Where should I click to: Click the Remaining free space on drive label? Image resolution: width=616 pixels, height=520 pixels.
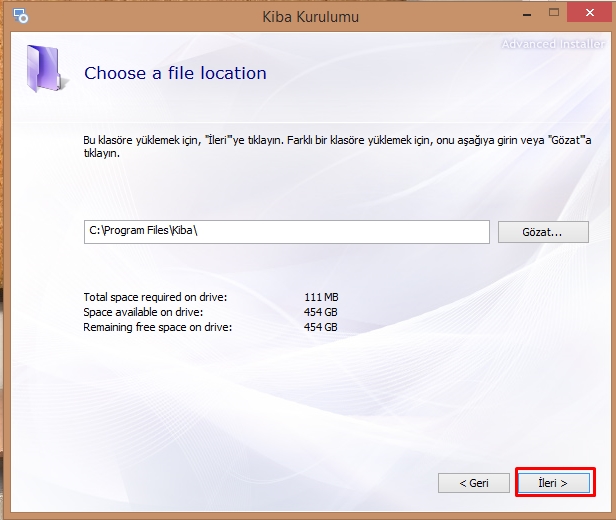[157, 327]
